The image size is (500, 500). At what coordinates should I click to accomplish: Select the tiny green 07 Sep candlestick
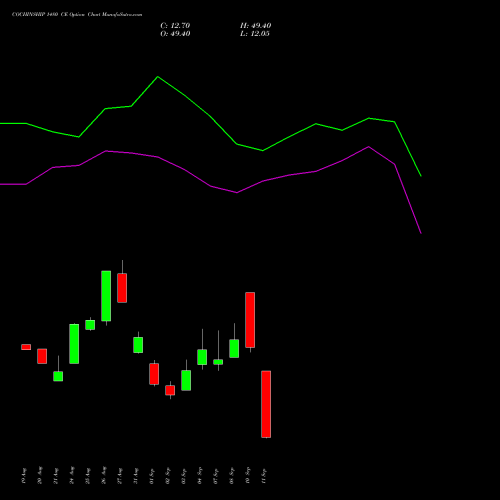tap(218, 362)
